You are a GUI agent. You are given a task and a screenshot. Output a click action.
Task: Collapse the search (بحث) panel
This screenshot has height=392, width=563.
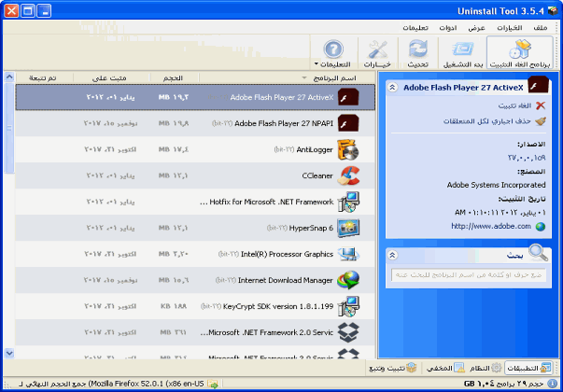pos(393,255)
